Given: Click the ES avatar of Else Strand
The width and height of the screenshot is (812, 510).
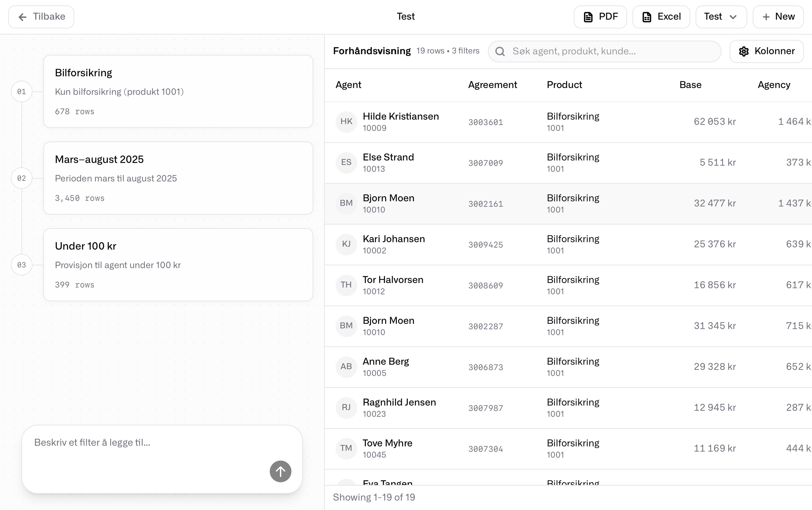Looking at the screenshot, I should 346,162.
